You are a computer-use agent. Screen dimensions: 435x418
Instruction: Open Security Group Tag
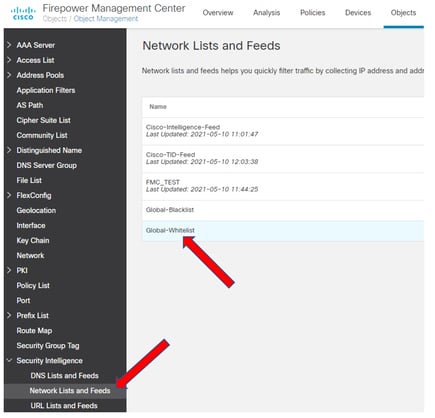pyautogui.click(x=48, y=346)
